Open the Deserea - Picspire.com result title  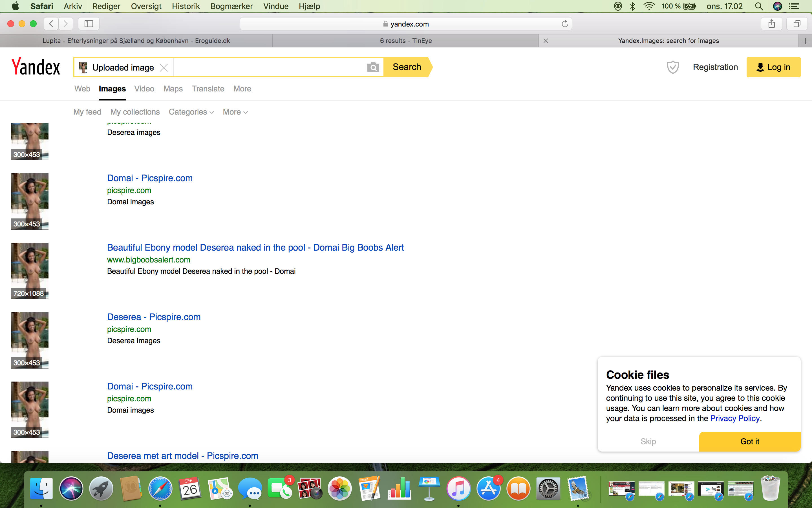click(154, 317)
